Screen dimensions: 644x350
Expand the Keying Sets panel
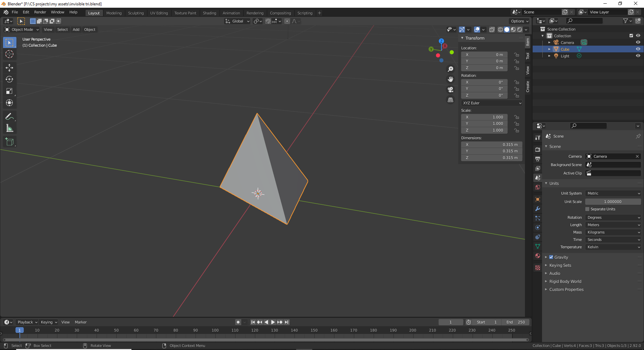(560, 265)
